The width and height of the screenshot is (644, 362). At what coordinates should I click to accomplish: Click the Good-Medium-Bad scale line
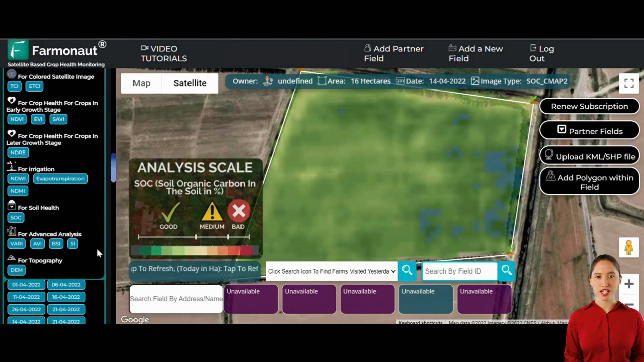tap(194, 237)
